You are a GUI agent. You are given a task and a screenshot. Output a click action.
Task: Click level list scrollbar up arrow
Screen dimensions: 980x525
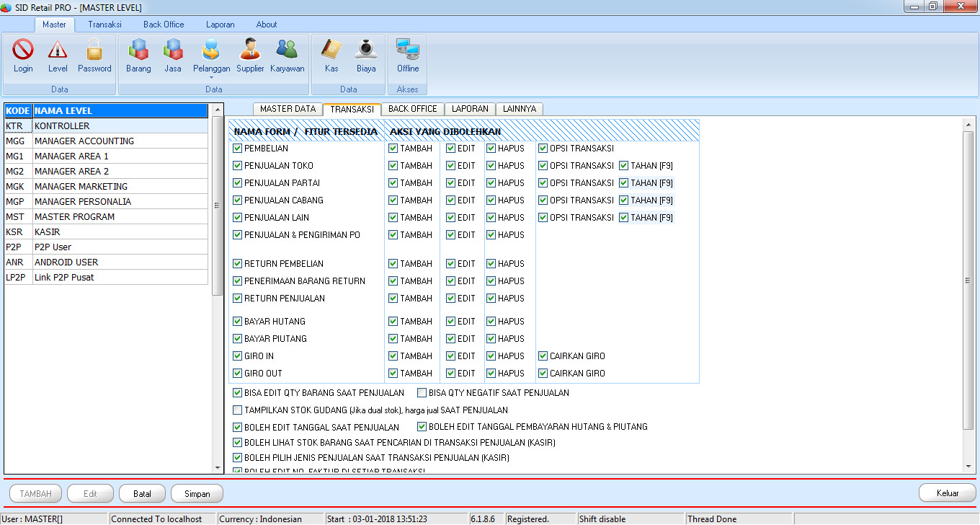tap(217, 110)
